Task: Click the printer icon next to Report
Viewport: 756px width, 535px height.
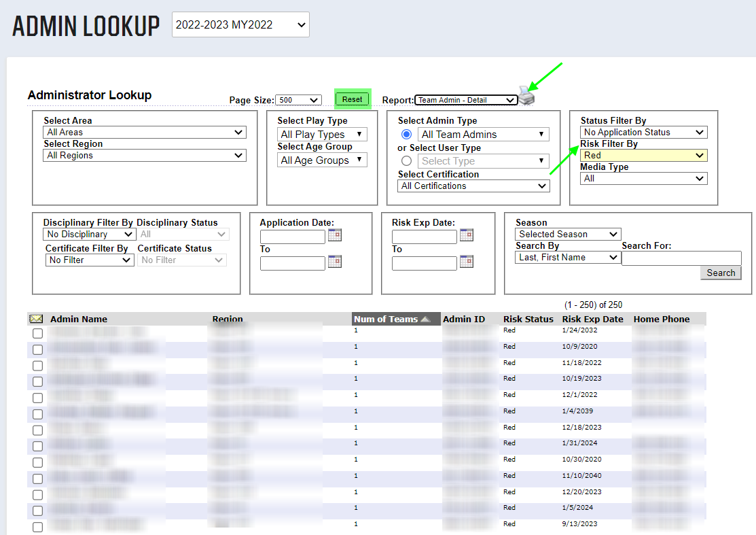Action: coord(526,96)
